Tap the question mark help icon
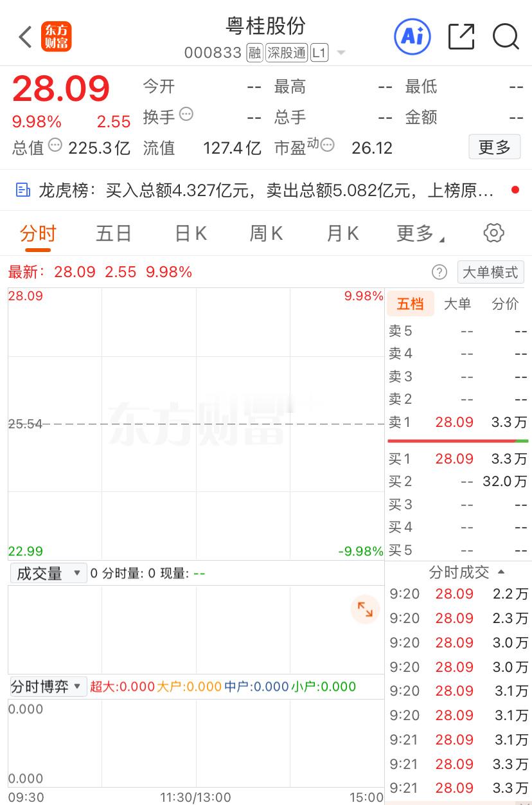Viewport: 532px width, 805px height. (x=439, y=272)
